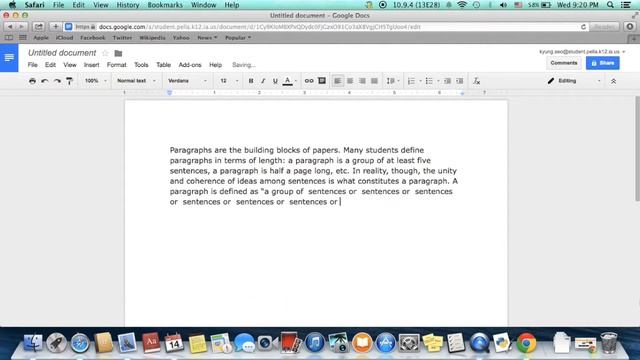640x360 pixels.
Task: Click the numbered list icon
Action: (x=411, y=81)
